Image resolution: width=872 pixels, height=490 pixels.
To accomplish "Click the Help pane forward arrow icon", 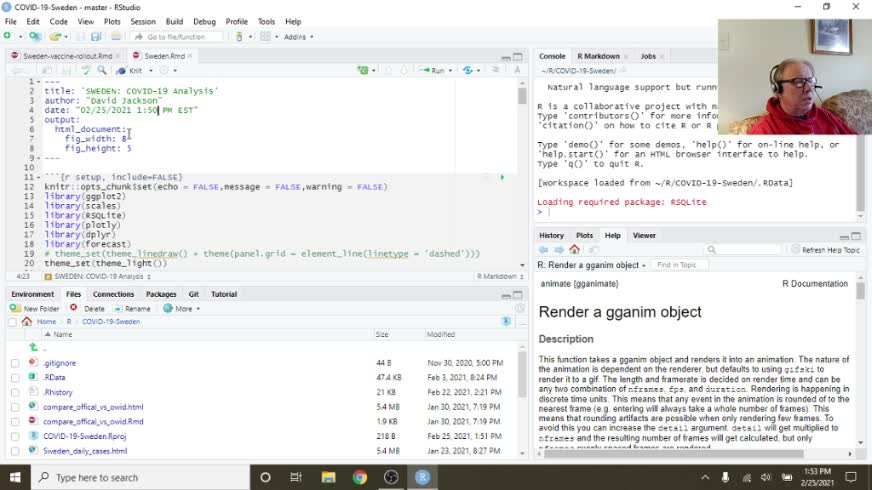I will coord(559,250).
